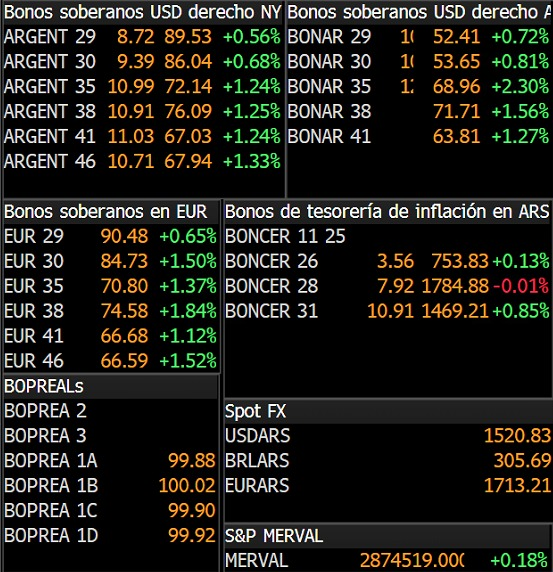553x572 pixels.
Task: Click MERVAL change +0.18%
Action: coord(519,560)
